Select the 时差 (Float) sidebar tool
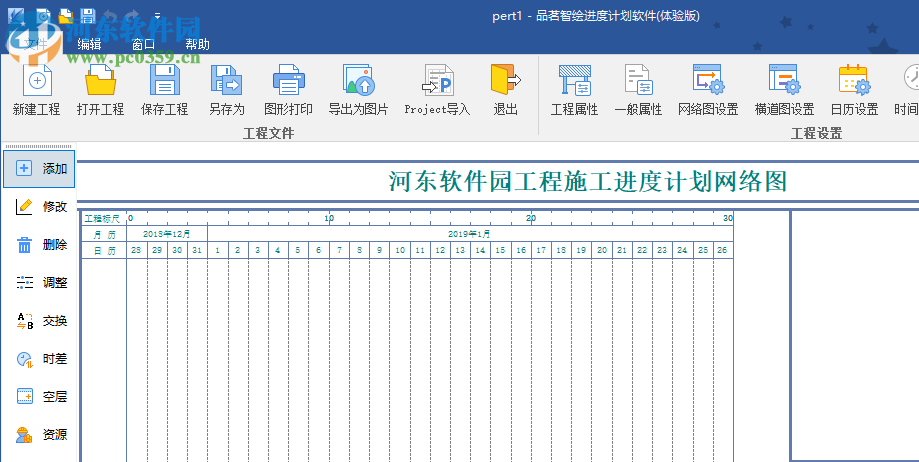 click(39, 359)
